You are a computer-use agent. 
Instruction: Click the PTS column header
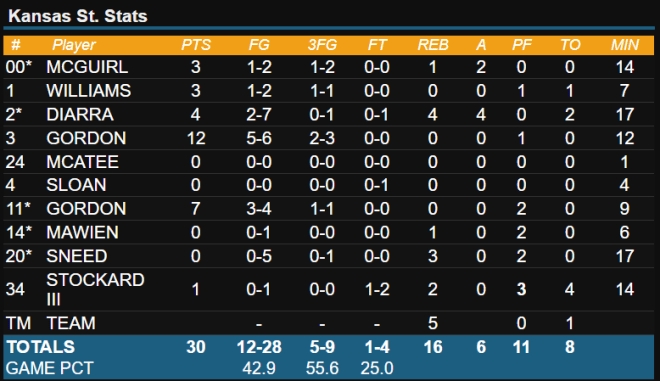click(x=196, y=45)
